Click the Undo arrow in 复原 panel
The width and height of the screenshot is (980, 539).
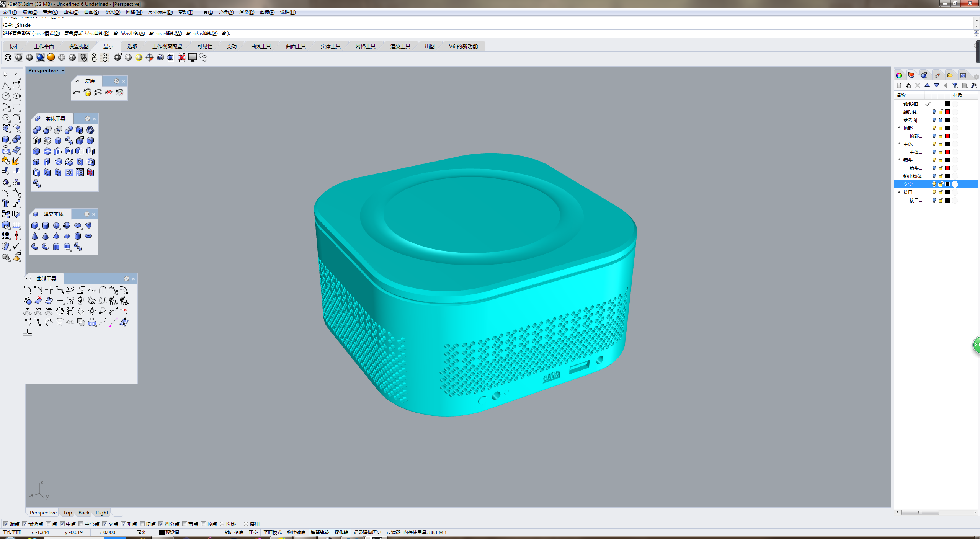[77, 92]
